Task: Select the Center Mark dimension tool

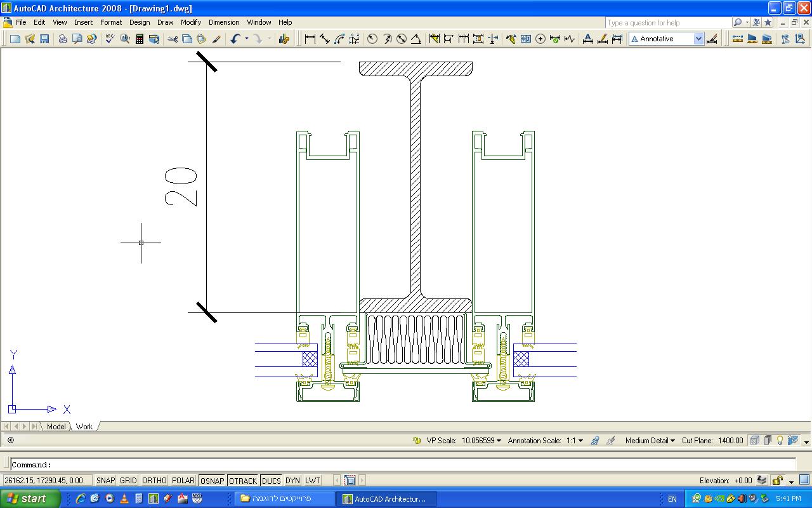Action: [540, 39]
